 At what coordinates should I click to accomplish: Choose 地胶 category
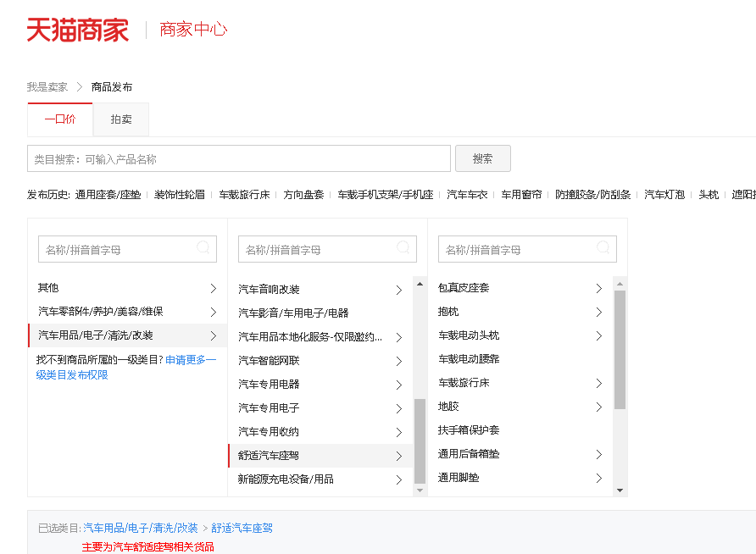click(520, 407)
